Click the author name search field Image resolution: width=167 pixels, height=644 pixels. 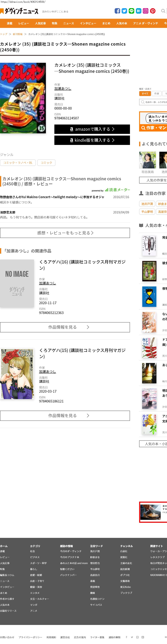click(x=154, y=102)
